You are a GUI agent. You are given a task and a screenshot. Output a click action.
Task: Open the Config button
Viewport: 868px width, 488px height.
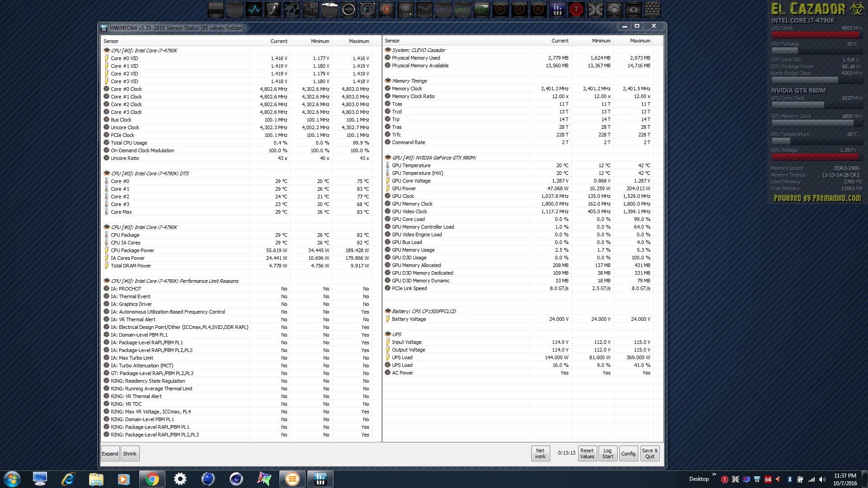pos(628,454)
